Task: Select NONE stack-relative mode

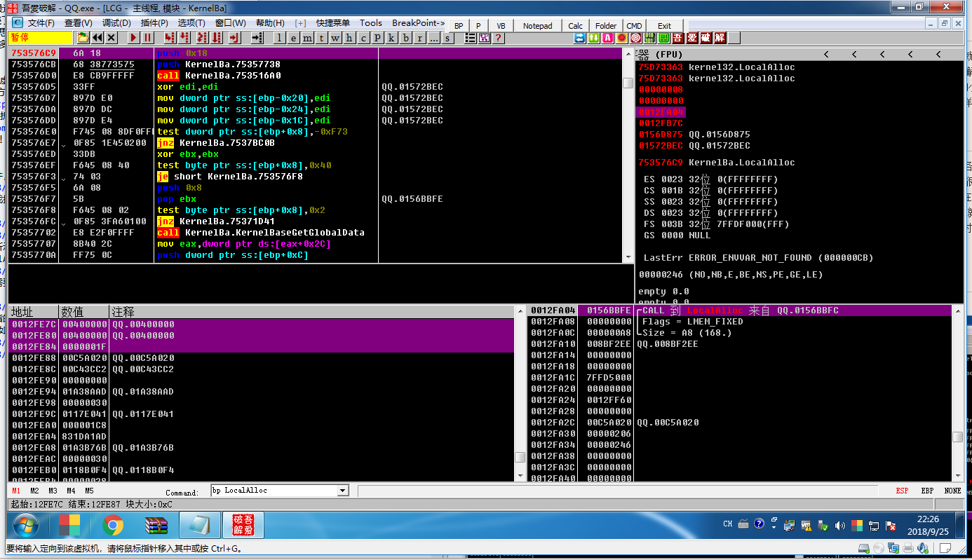Action: 952,491
